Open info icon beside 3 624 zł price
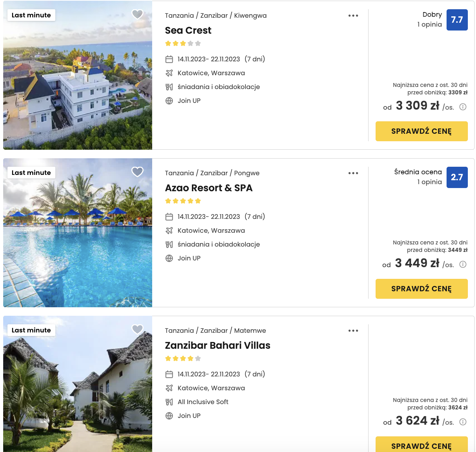The image size is (476, 452). (x=463, y=422)
